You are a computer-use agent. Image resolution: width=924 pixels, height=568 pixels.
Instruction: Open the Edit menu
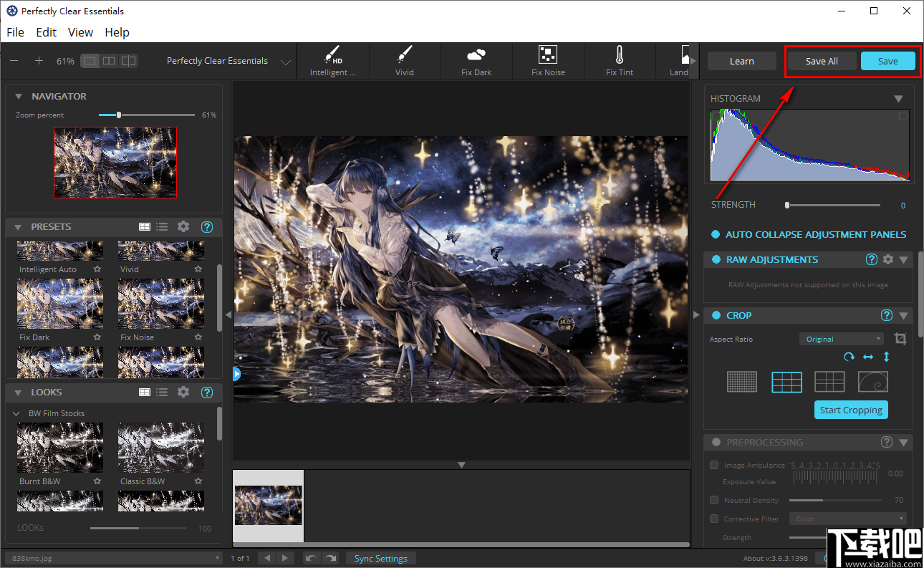point(47,32)
